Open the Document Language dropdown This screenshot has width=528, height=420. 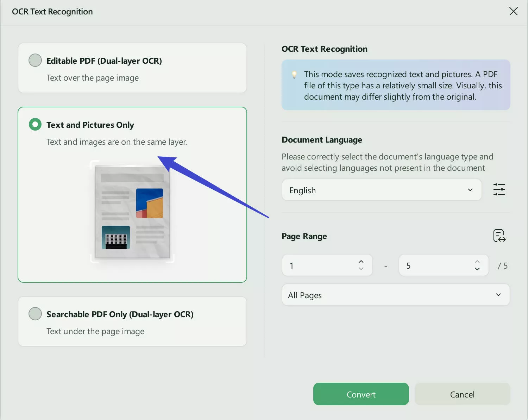381,190
